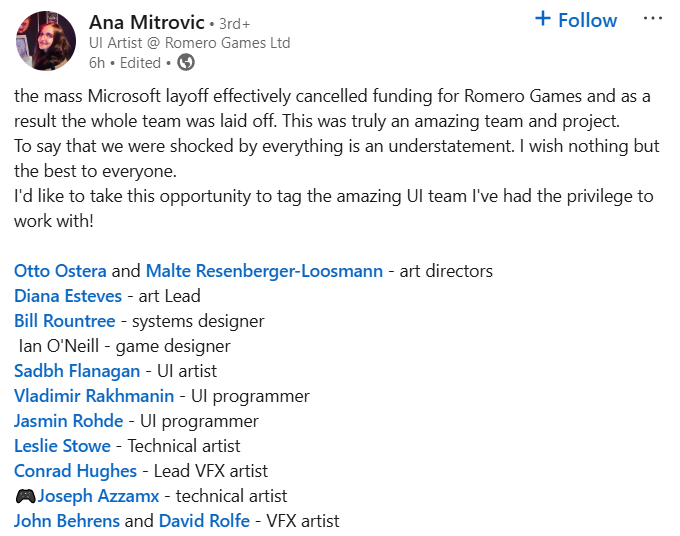This screenshot has width=680, height=536.
Task: Click the UI Artist @ Romero Games headline
Action: (x=189, y=43)
